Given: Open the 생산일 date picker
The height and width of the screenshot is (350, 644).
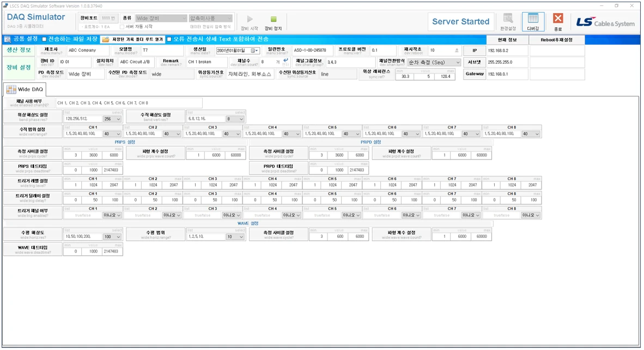Looking at the screenshot, I should click(255, 51).
